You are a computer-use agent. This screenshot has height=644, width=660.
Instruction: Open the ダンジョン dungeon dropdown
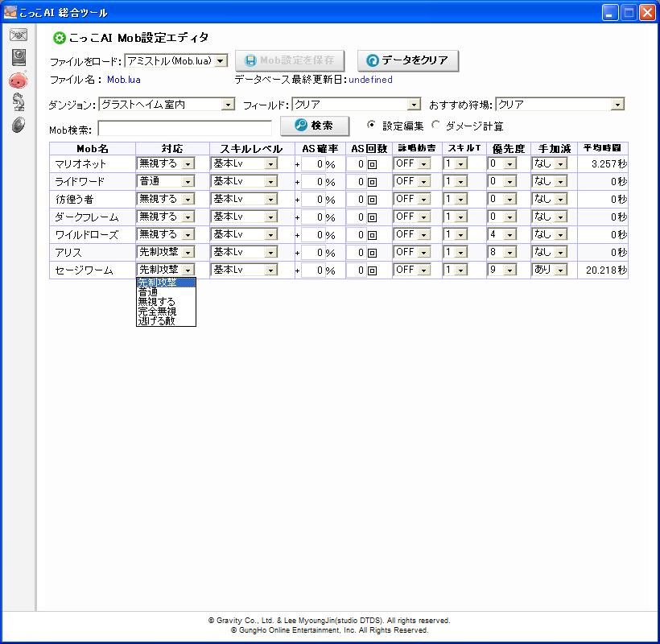(166, 105)
